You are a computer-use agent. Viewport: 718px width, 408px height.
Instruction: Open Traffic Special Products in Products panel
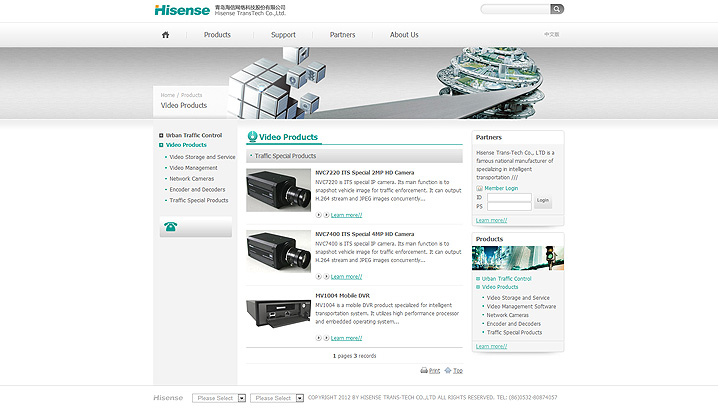[514, 332]
